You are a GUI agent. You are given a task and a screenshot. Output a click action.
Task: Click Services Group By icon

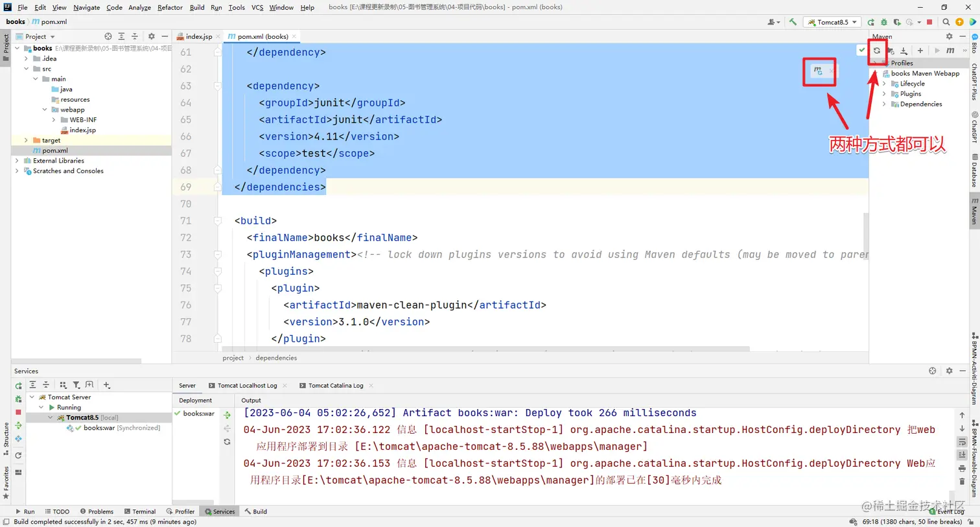[x=63, y=385]
